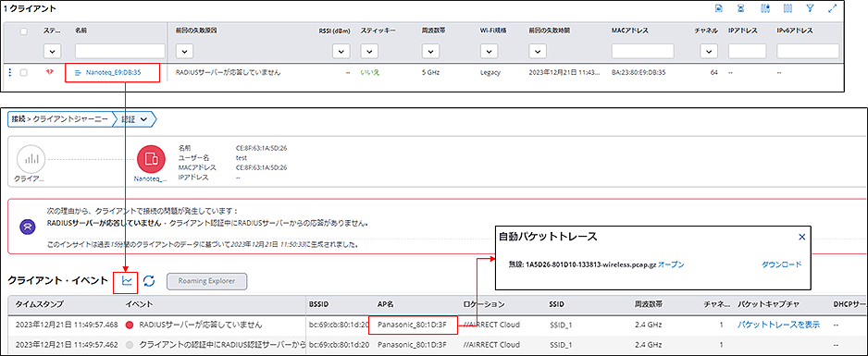Click the イベント column header
Image resolution: width=868 pixels, height=356 pixels.
click(140, 304)
